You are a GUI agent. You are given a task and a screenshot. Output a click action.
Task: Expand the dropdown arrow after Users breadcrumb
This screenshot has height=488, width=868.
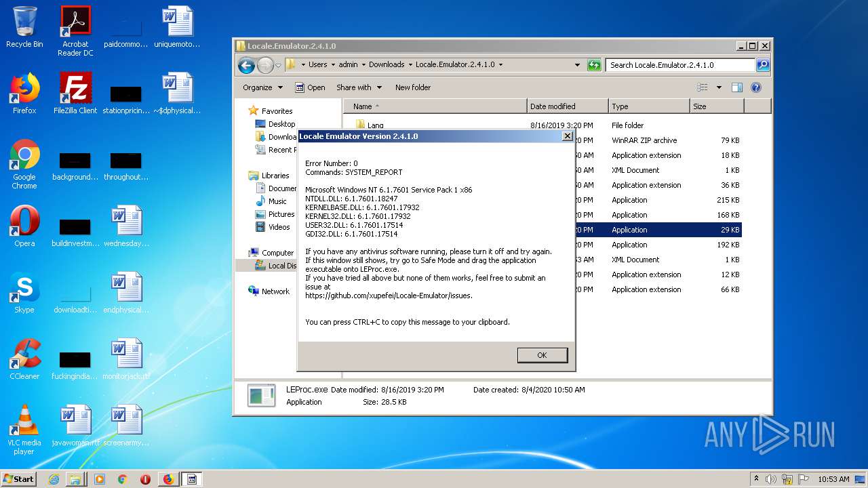click(333, 65)
